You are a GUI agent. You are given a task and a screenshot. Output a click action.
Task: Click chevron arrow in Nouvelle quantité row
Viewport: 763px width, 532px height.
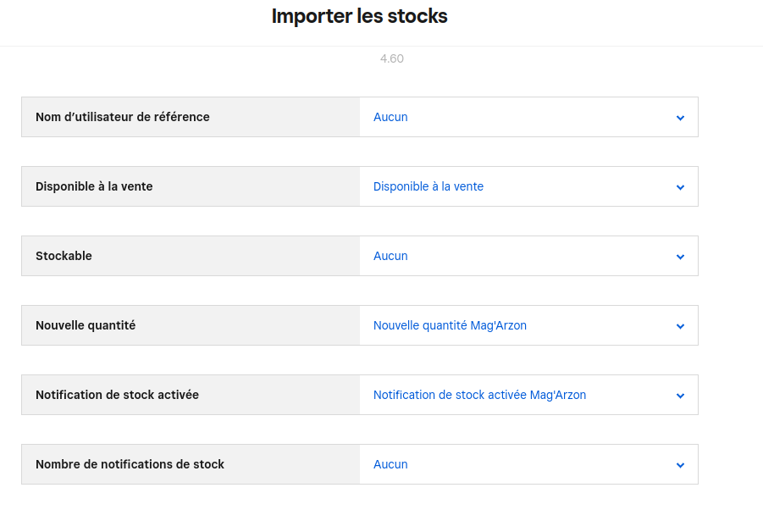click(x=680, y=326)
